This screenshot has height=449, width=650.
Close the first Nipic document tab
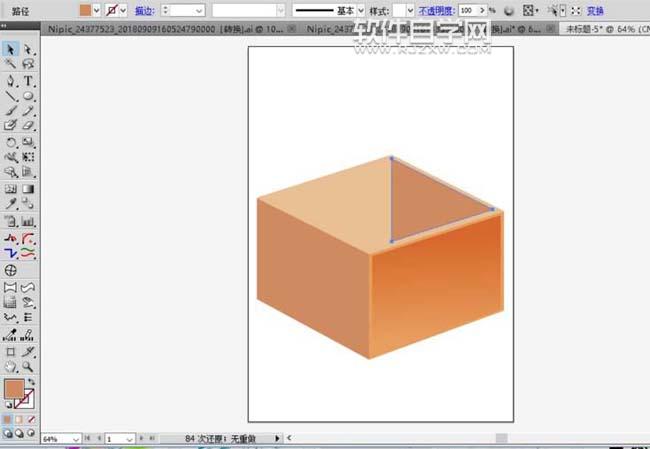292,29
